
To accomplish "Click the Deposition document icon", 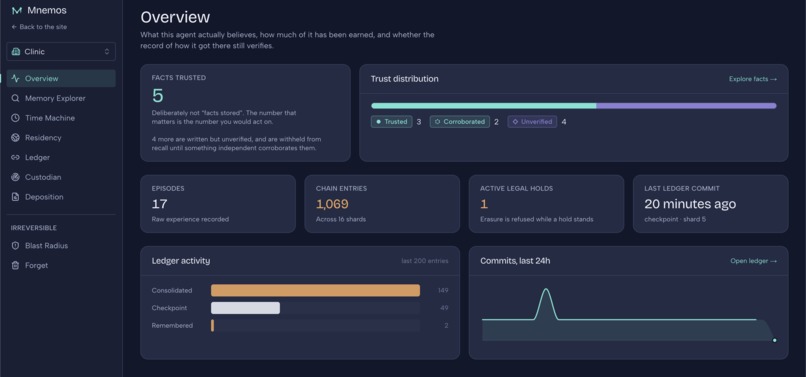I will pos(15,197).
